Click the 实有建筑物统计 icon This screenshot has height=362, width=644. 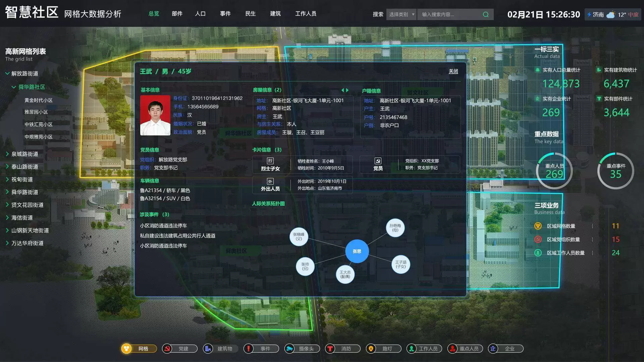tap(599, 70)
